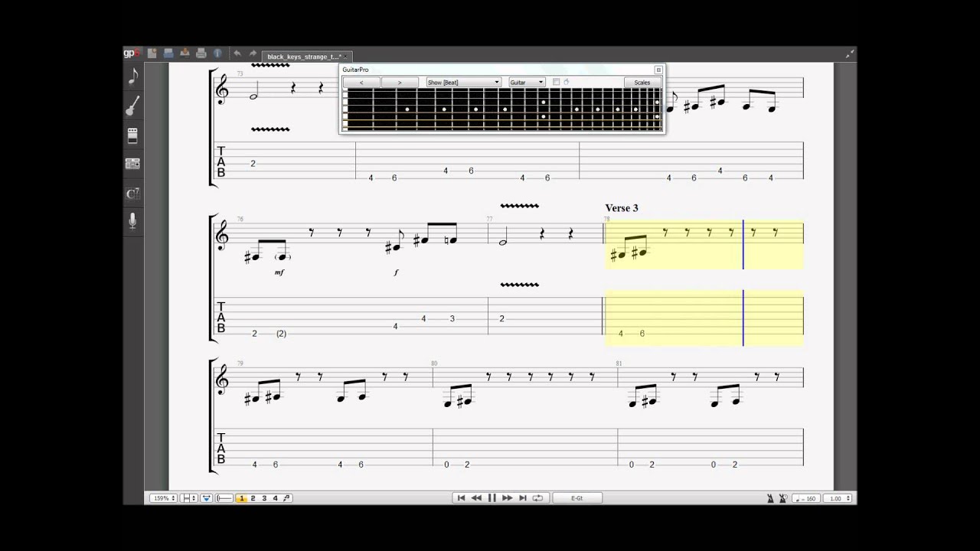Viewport: 980px width, 551px height.
Task: Close the GuitarPro fretboard window
Action: 658,70
